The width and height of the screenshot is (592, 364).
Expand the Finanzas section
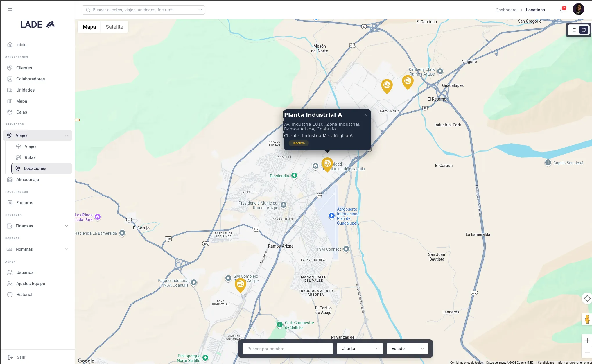37,226
